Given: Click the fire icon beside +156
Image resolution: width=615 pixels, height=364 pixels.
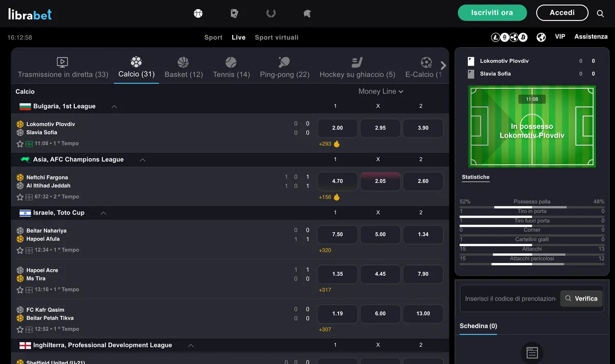Looking at the screenshot, I should [x=337, y=197].
